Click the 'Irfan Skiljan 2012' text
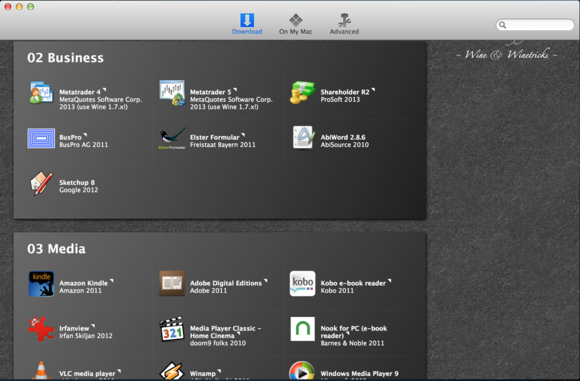This screenshot has width=580, height=381. pyautogui.click(x=86, y=336)
